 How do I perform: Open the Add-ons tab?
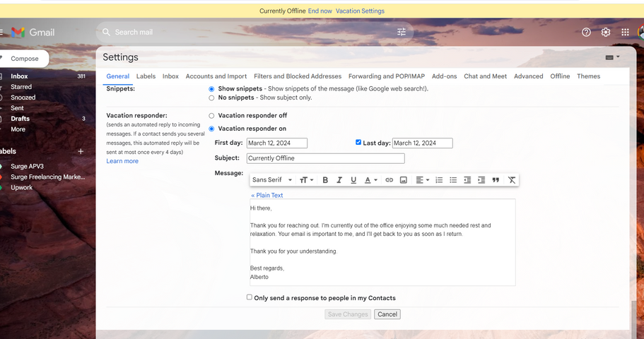point(444,76)
